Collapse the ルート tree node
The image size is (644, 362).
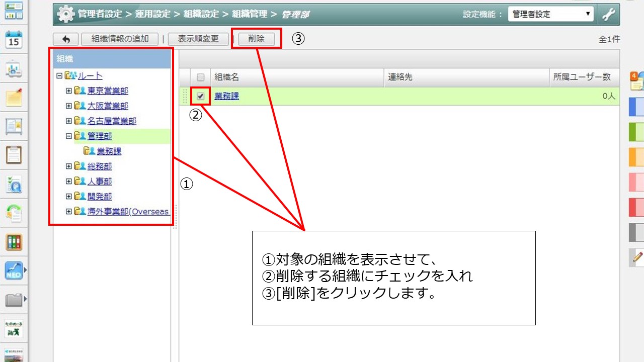(60, 76)
